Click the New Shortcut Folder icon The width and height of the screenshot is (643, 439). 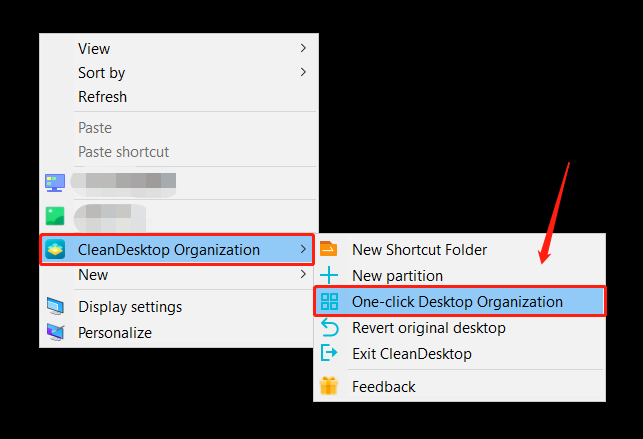pos(329,250)
